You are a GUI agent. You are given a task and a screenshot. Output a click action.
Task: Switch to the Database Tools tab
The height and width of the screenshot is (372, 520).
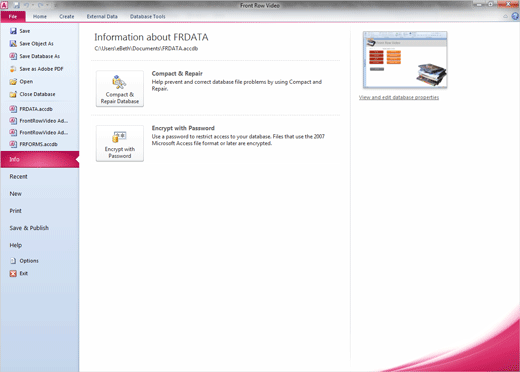(x=148, y=16)
